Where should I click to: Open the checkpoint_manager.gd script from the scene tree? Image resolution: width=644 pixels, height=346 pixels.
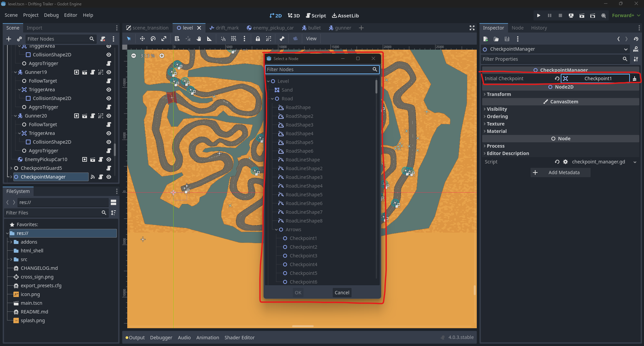pyautogui.click(x=101, y=177)
